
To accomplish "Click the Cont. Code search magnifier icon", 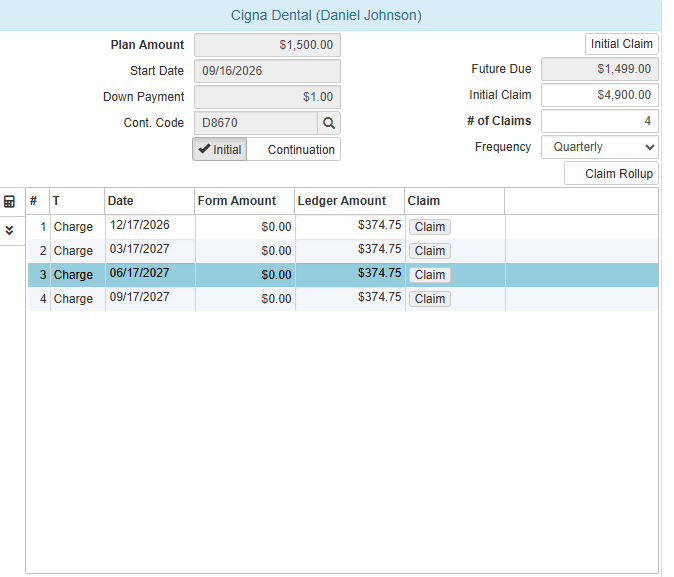I will click(329, 123).
